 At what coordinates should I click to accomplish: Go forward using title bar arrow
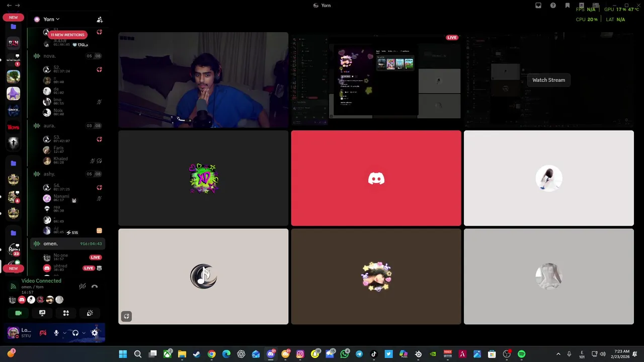point(18,6)
